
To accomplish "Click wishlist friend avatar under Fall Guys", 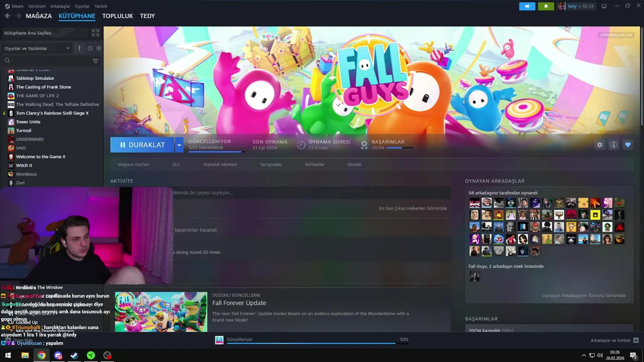I will point(474,276).
